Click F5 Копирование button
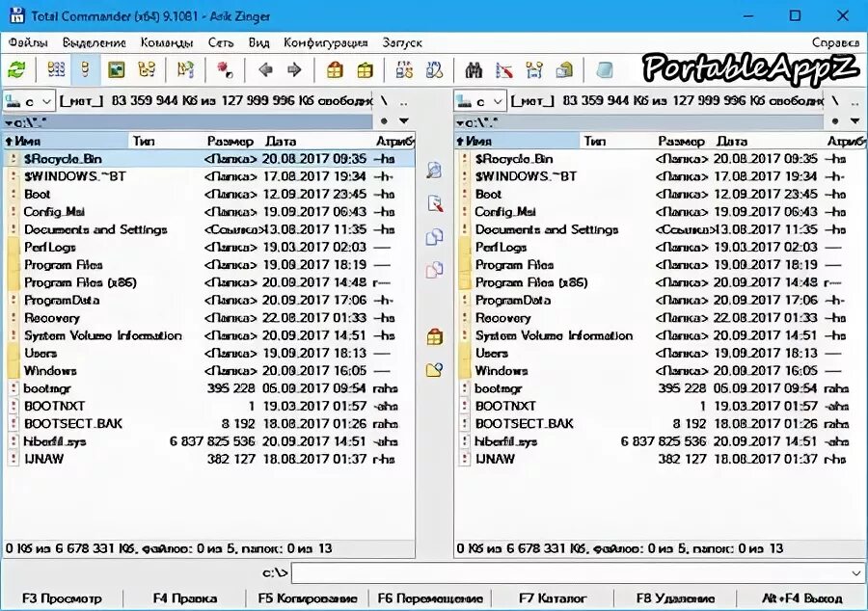 point(308,598)
